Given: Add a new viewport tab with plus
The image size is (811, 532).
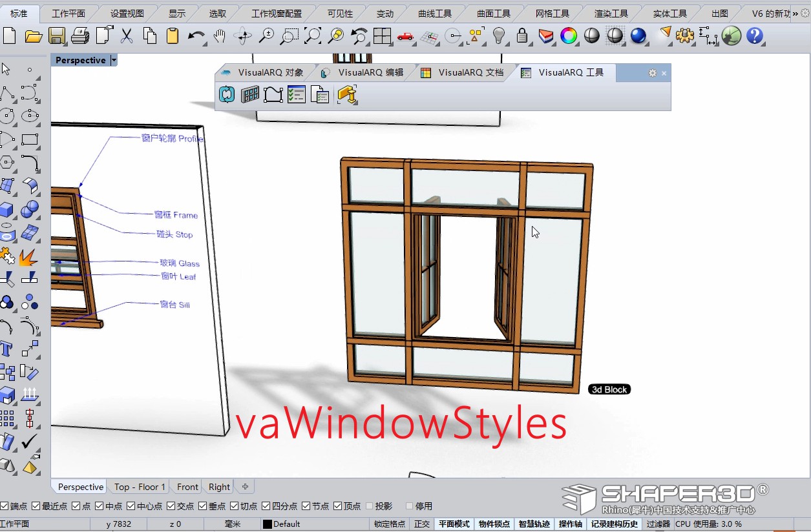Looking at the screenshot, I should pos(245,487).
